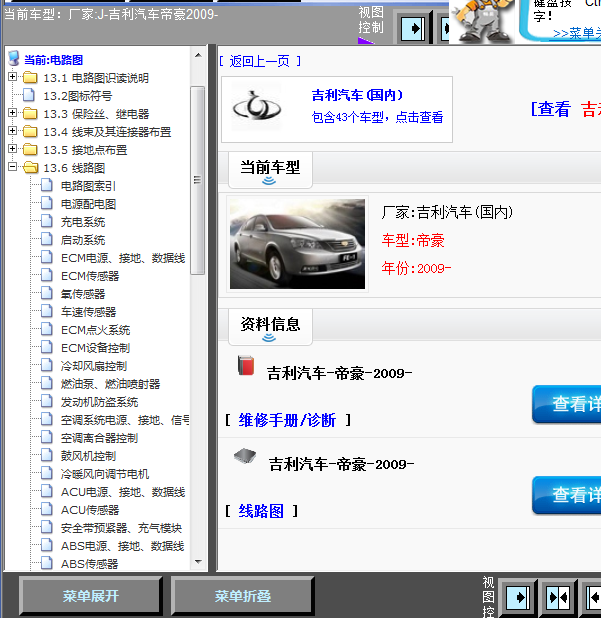Collapse the 13.6 线路图 folder
The image size is (601, 618).
coord(13,167)
